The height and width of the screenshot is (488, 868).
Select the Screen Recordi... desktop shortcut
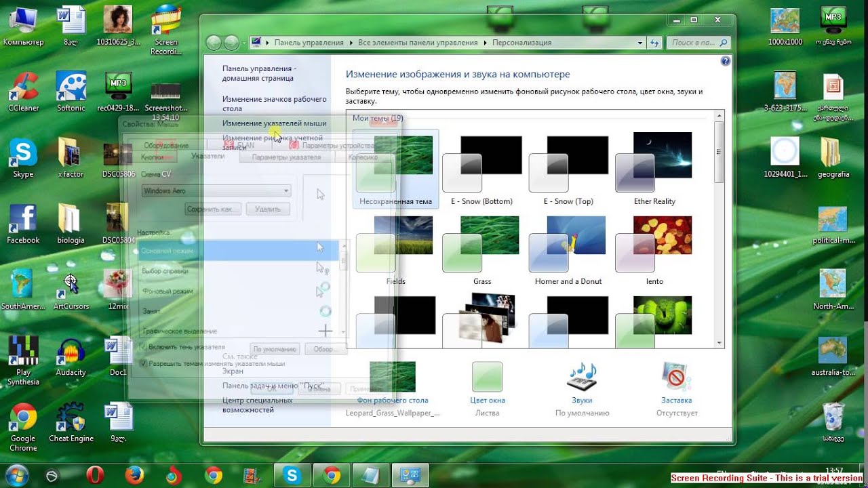coord(166,30)
